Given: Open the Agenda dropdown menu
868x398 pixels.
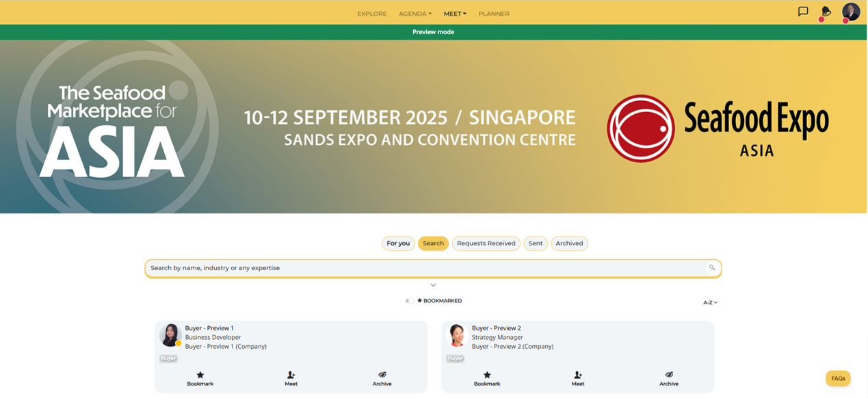Looking at the screenshot, I should click(415, 14).
